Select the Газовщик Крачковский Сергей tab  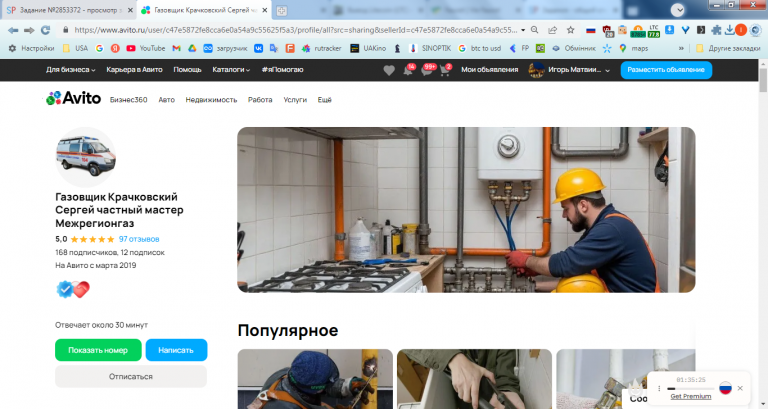tap(205, 10)
